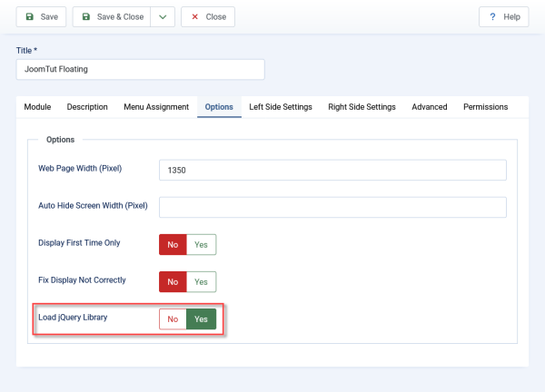This screenshot has width=545, height=392.
Task: Open the Permissions tab
Action: pyautogui.click(x=485, y=107)
